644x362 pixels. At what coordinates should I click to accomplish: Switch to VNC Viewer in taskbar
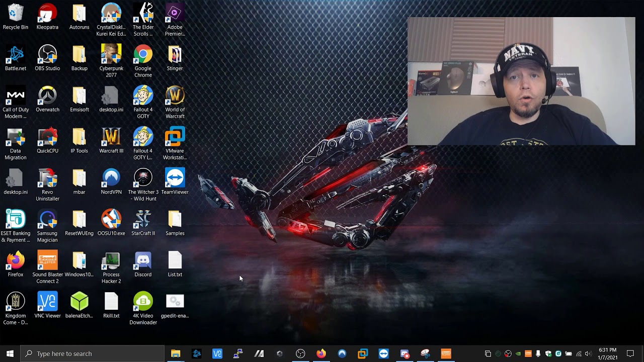point(217,353)
